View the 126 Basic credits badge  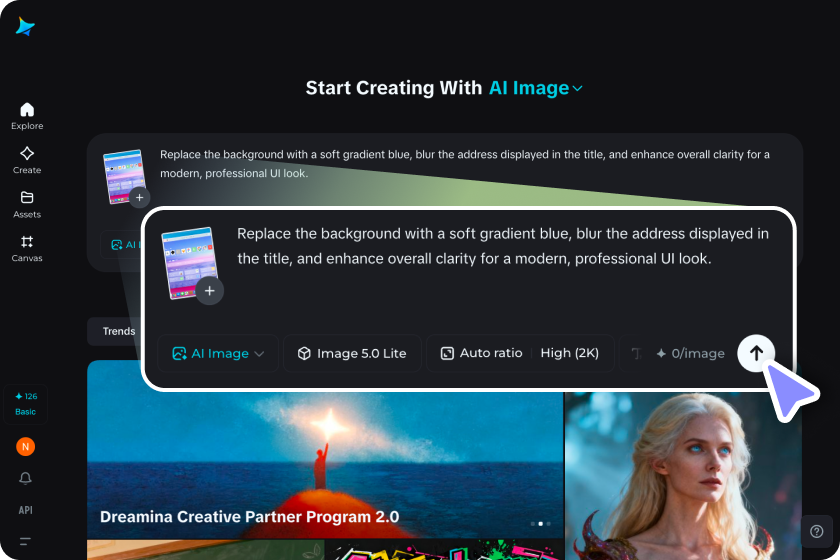[x=25, y=404]
